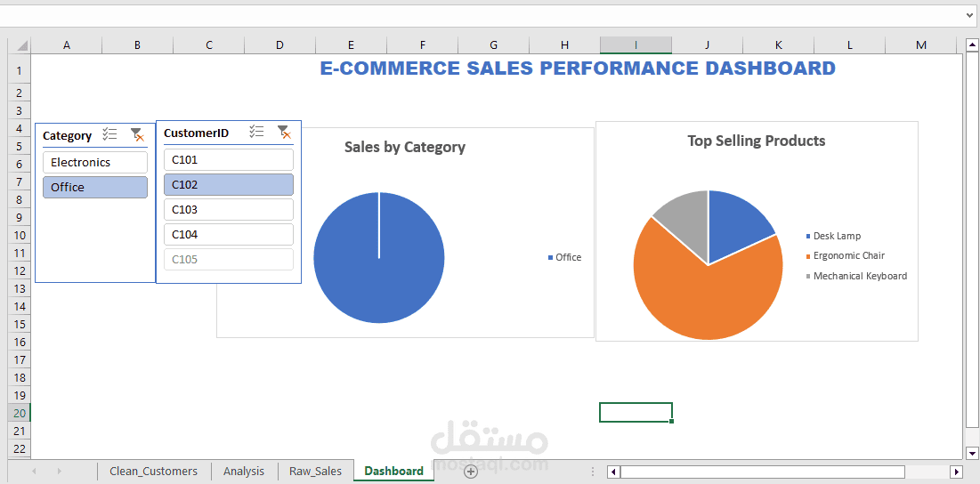Select column C header

point(209,45)
